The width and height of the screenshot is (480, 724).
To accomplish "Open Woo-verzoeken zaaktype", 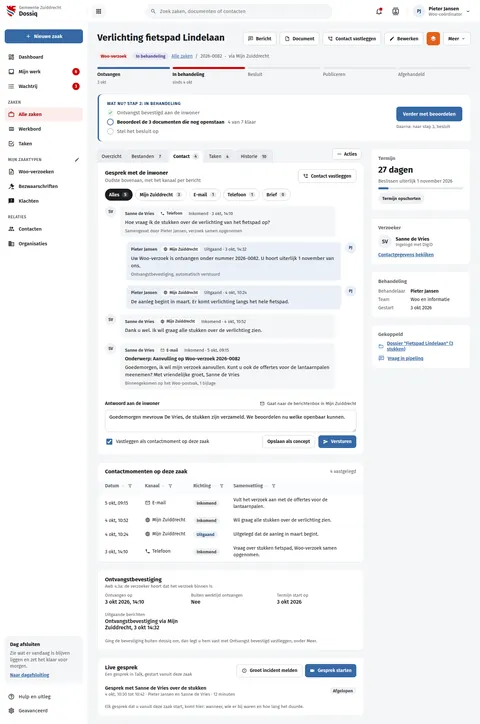I will tap(44, 171).
